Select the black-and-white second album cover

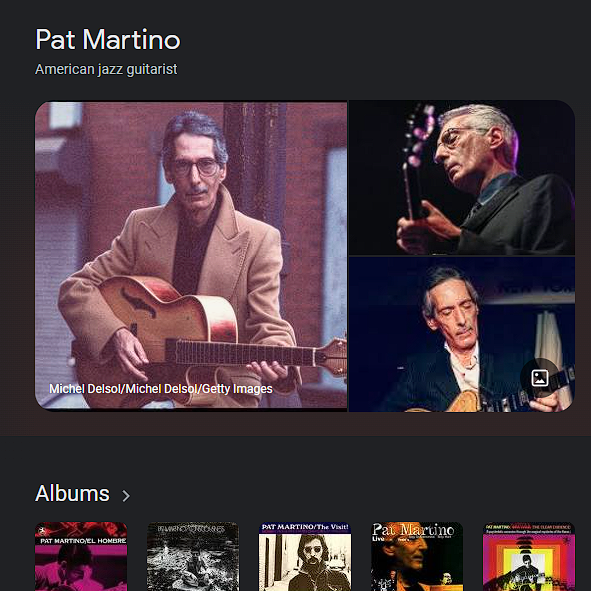point(193,556)
